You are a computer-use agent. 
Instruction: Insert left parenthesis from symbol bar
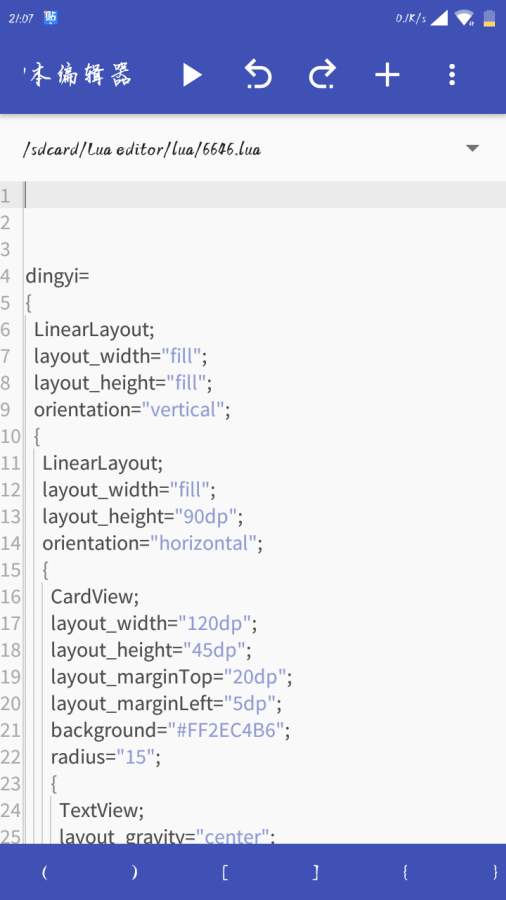[45, 872]
